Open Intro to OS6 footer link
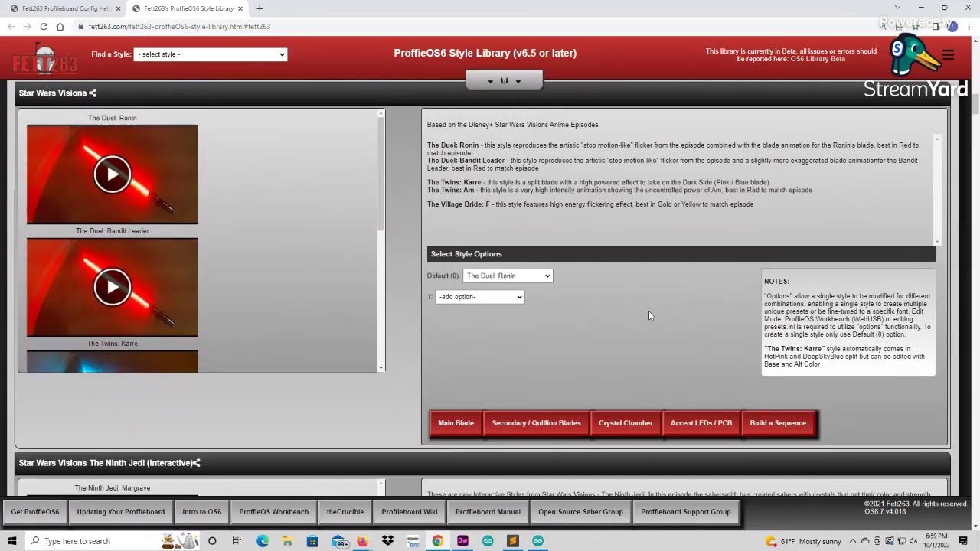Screen dimensions: 980x551 (x=202, y=512)
